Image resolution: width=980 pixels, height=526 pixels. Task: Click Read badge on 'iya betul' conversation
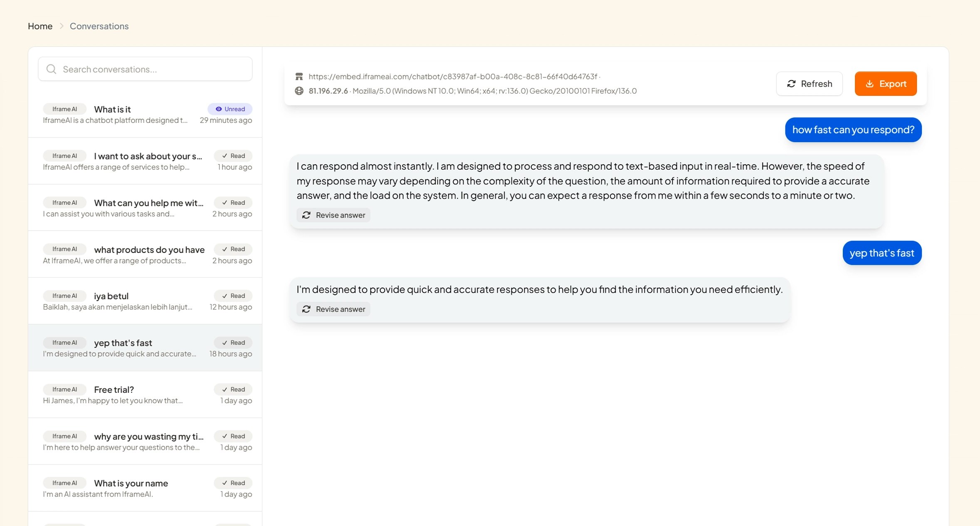click(233, 296)
